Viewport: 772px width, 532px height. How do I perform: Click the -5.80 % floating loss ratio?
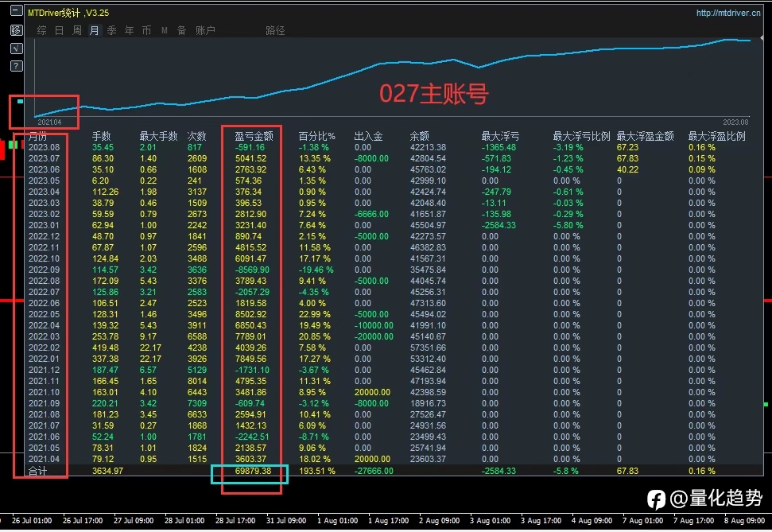[x=568, y=225]
